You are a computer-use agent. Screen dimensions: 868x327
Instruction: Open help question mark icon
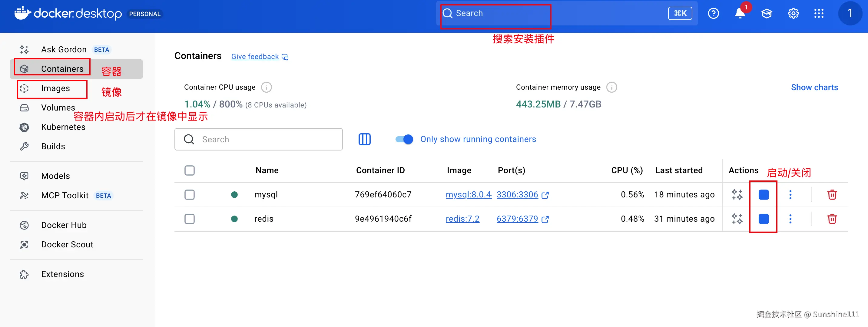[713, 13]
